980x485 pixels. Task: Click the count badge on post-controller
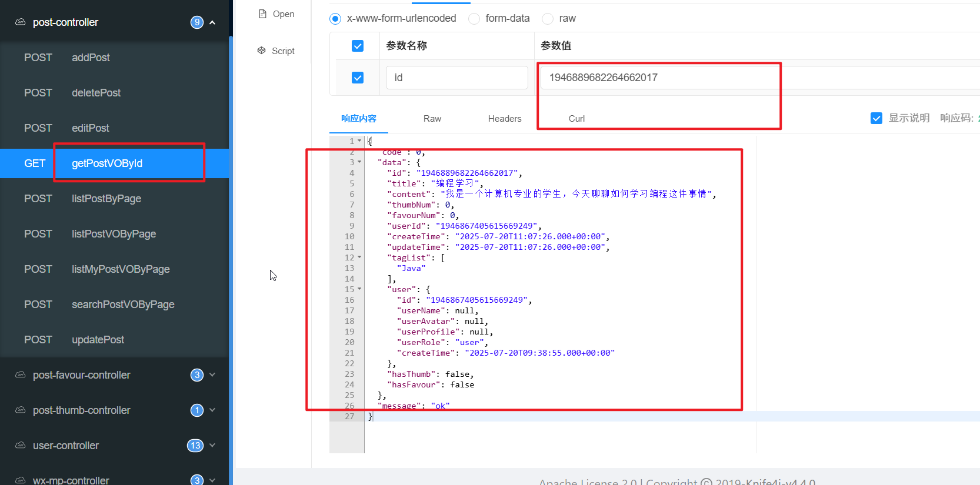point(196,22)
